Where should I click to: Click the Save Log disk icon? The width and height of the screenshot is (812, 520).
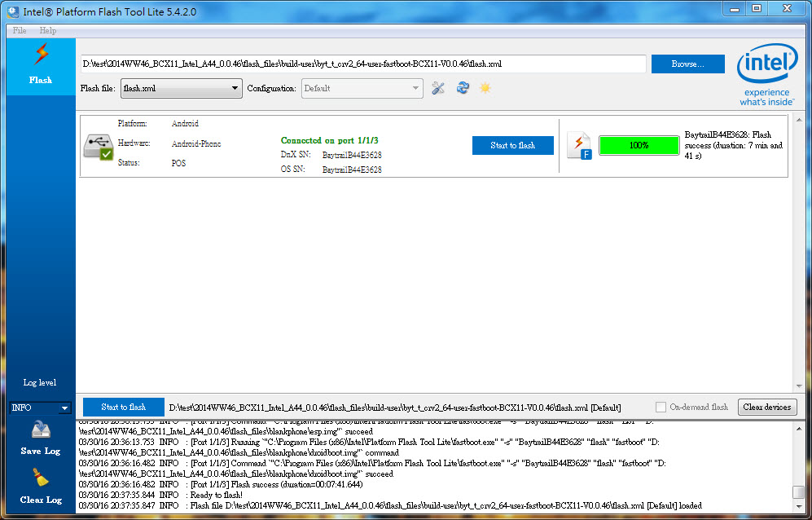click(41, 431)
